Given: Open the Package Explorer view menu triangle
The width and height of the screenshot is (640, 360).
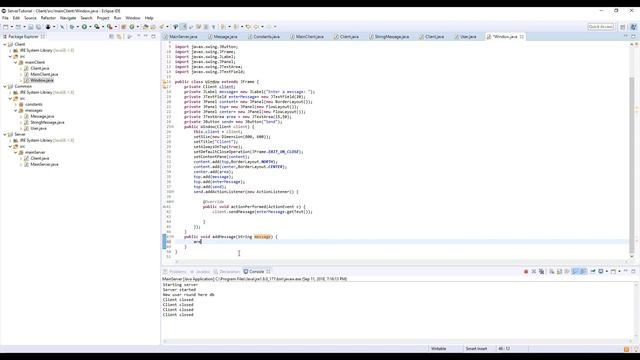Looking at the screenshot, I should click(x=139, y=37).
